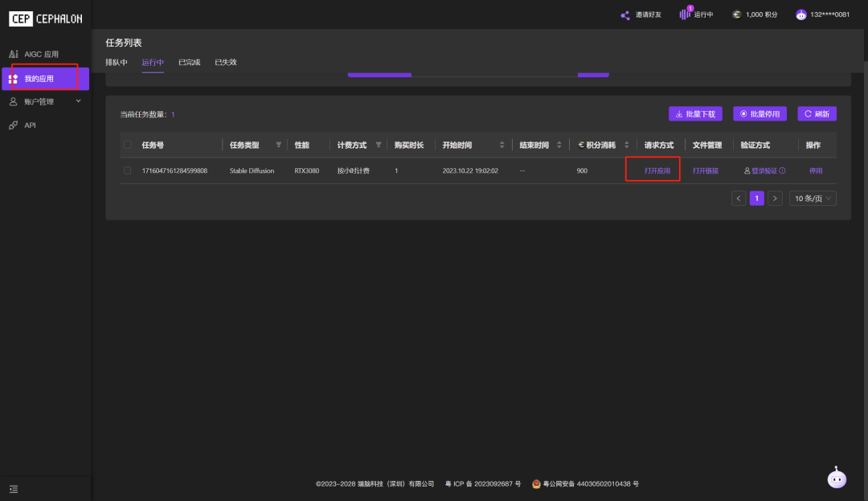Open the user avatar icon
This screenshot has width=868, height=501.
[x=800, y=14]
